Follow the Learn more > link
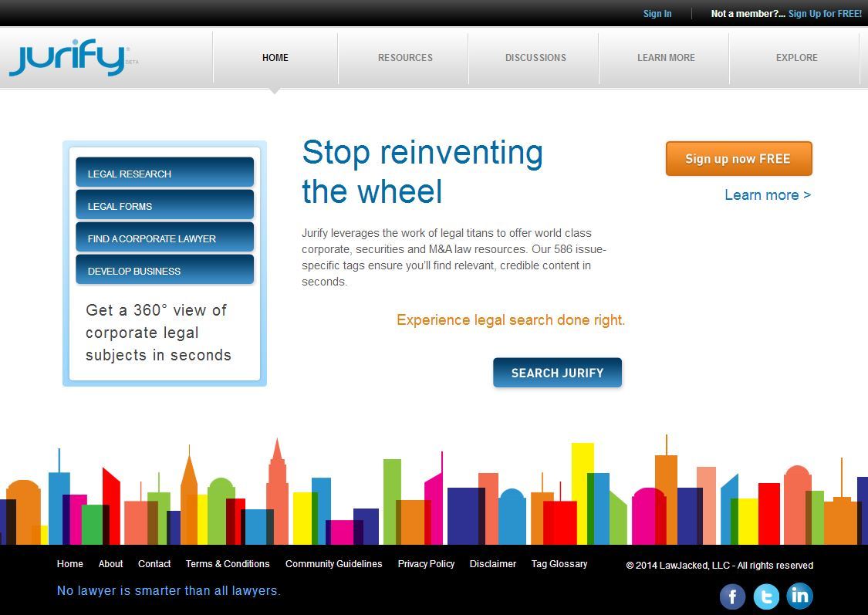Screen dimensions: 868x615 (x=768, y=195)
